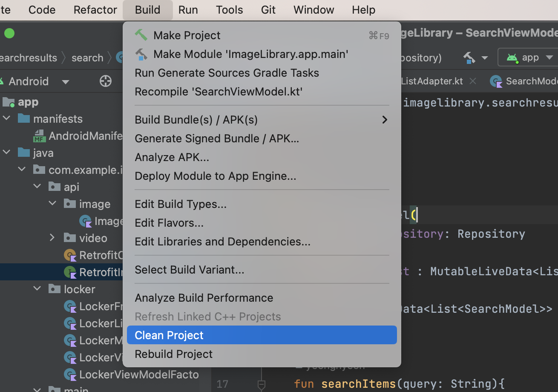Open the Refactor menu
This screenshot has width=558, height=392.
pyautogui.click(x=95, y=10)
